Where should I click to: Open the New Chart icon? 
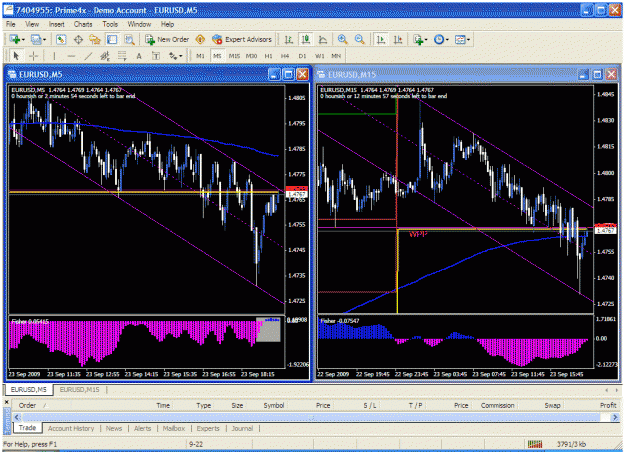pos(15,39)
